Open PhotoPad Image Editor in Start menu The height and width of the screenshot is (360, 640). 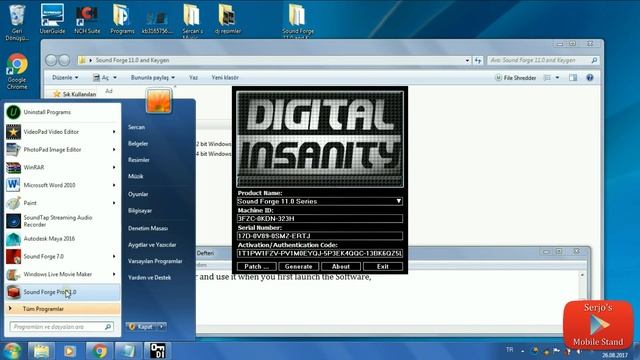(62, 149)
